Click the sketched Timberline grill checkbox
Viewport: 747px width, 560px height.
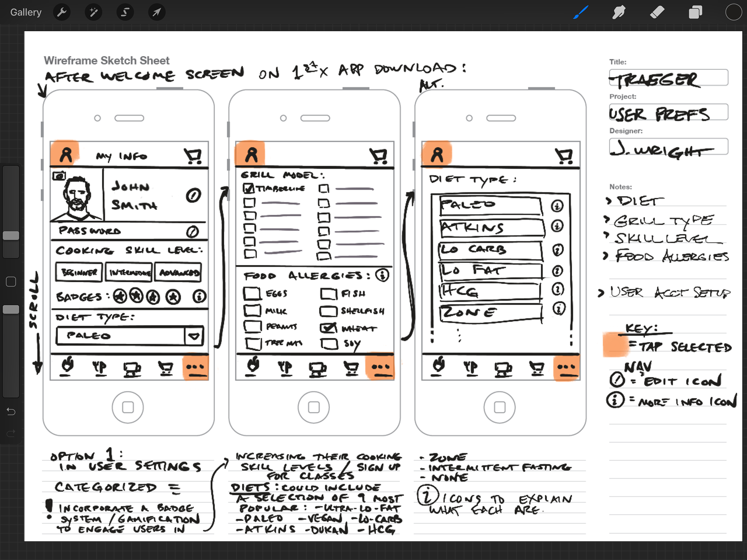click(249, 189)
